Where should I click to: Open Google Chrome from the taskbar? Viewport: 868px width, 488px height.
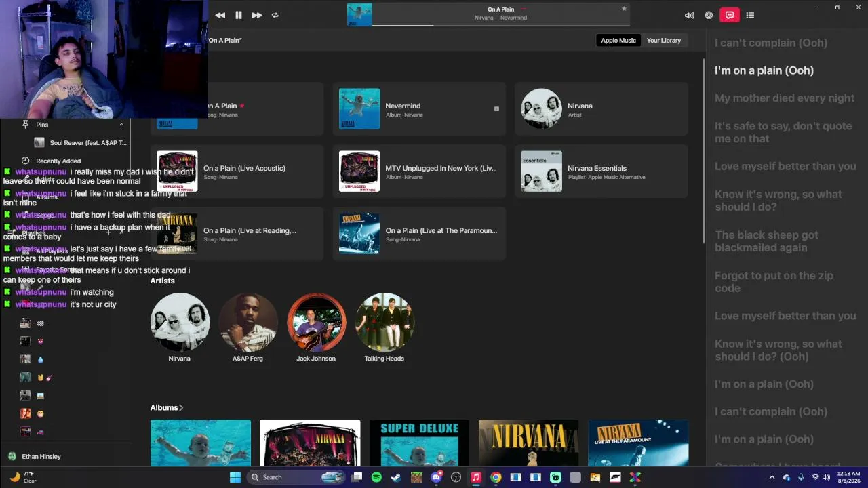tap(496, 477)
